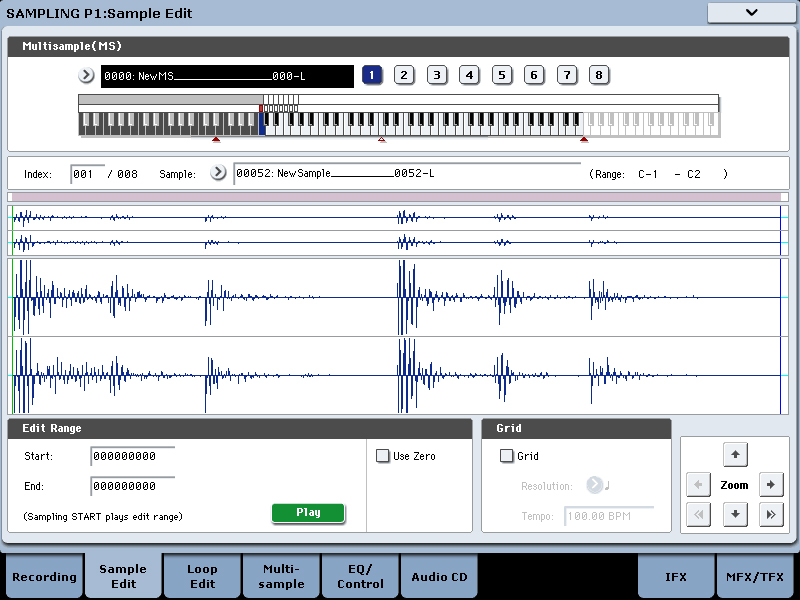Click the Range C-1 – C2 text
The height and width of the screenshot is (600, 800).
[x=658, y=174]
